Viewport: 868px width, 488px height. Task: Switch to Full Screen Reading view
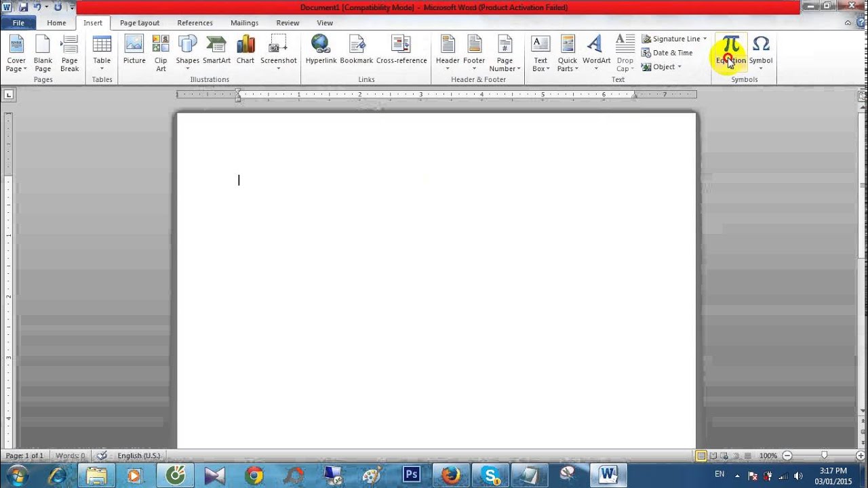tap(713, 455)
